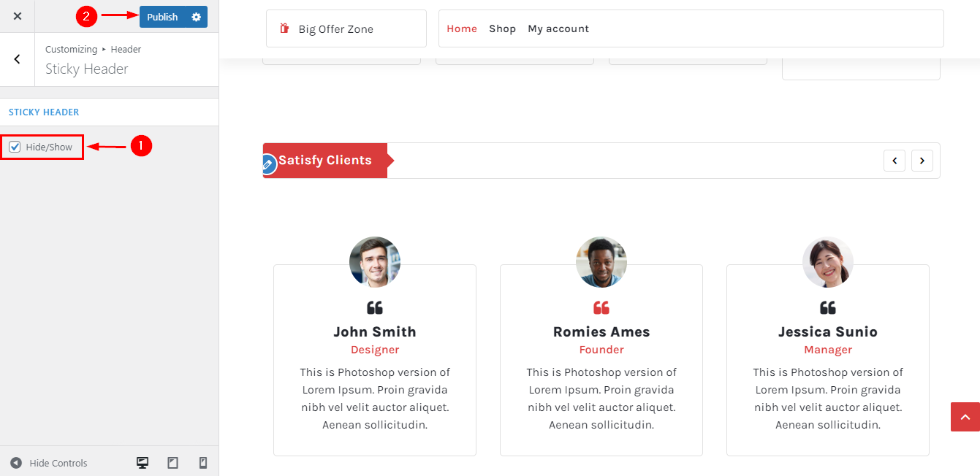Go back using the left chevron arrow
The height and width of the screenshot is (476, 980).
point(18,59)
